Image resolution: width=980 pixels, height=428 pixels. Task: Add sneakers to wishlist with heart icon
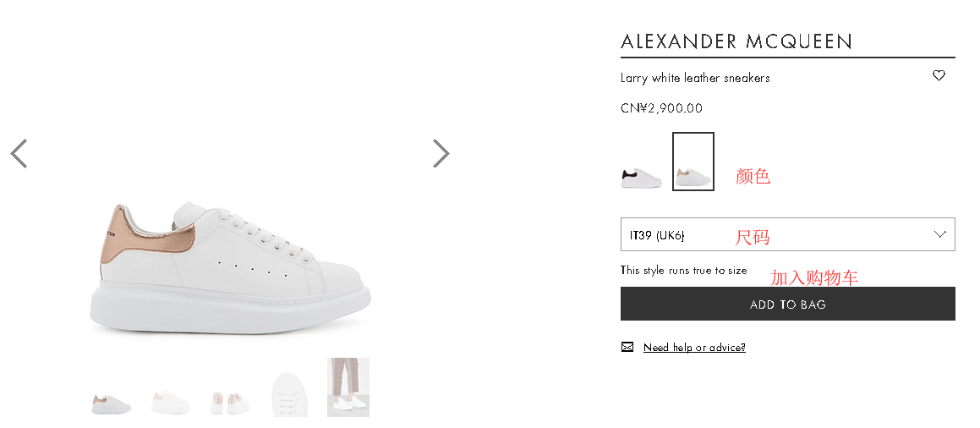[939, 76]
